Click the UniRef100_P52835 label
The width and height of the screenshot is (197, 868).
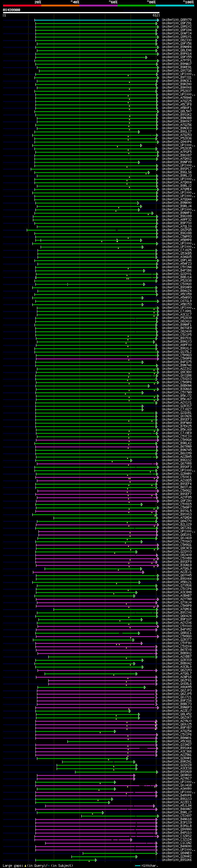177,149
